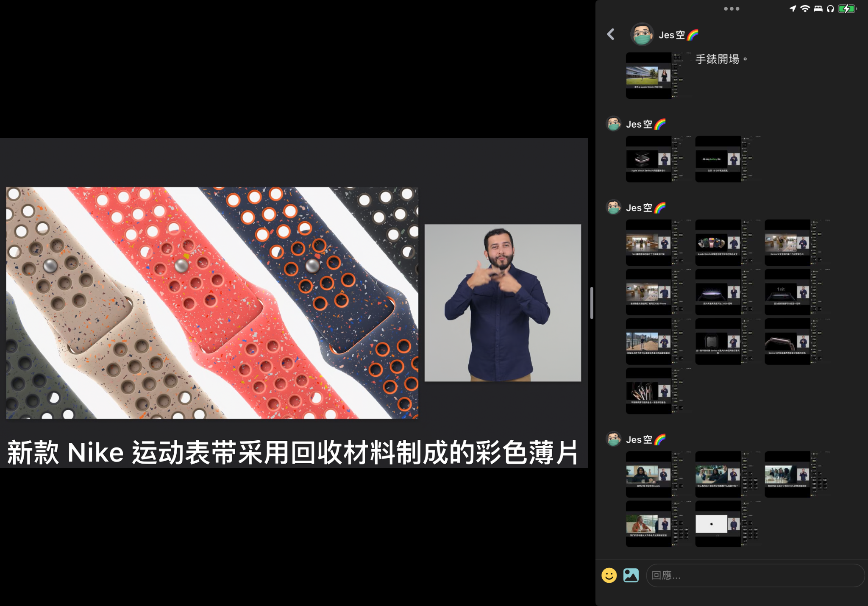
Task: Tap avatar on last post with Apple logo slide
Action: (613, 439)
